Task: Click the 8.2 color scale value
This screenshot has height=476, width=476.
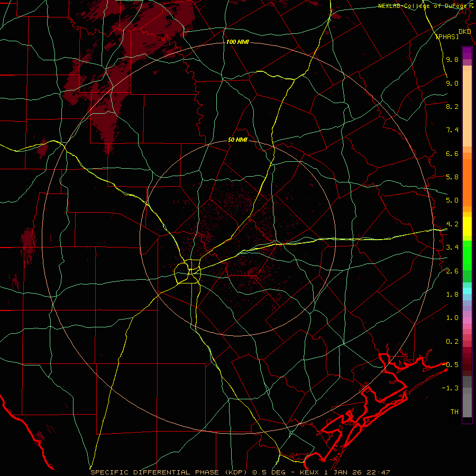Action: (452, 106)
